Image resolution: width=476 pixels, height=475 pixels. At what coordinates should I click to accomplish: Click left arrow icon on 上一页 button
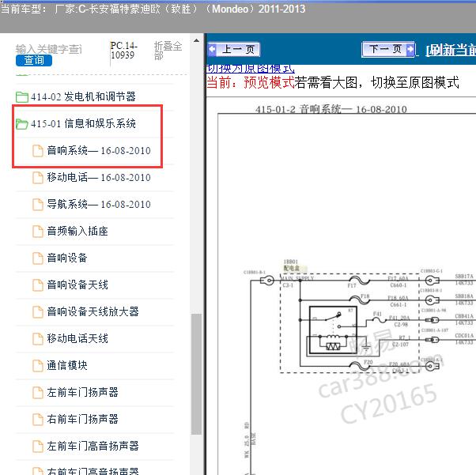click(212, 49)
